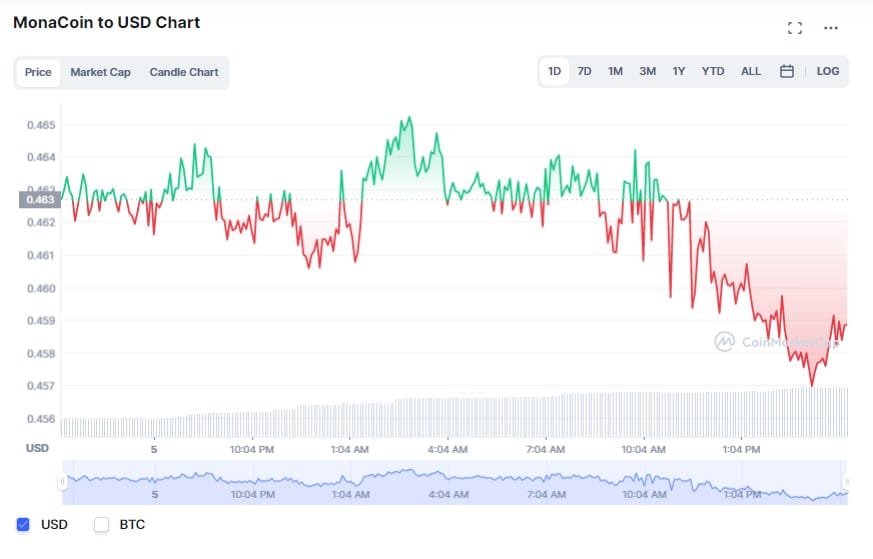Click the main chart's 7:04 AM axis label

click(546, 449)
